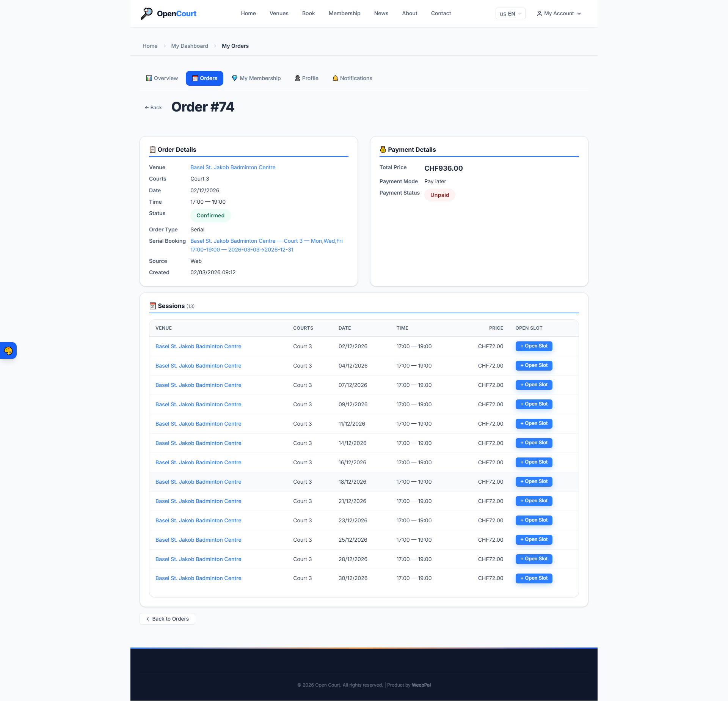The image size is (728, 701).
Task: Click Open Slot for the 18/12/2026 session
Action: [x=533, y=481]
